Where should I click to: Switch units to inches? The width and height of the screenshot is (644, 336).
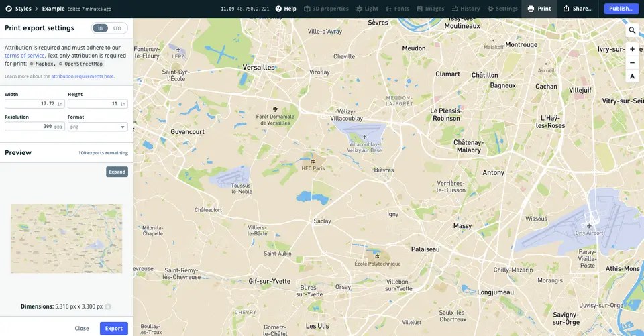click(x=100, y=28)
